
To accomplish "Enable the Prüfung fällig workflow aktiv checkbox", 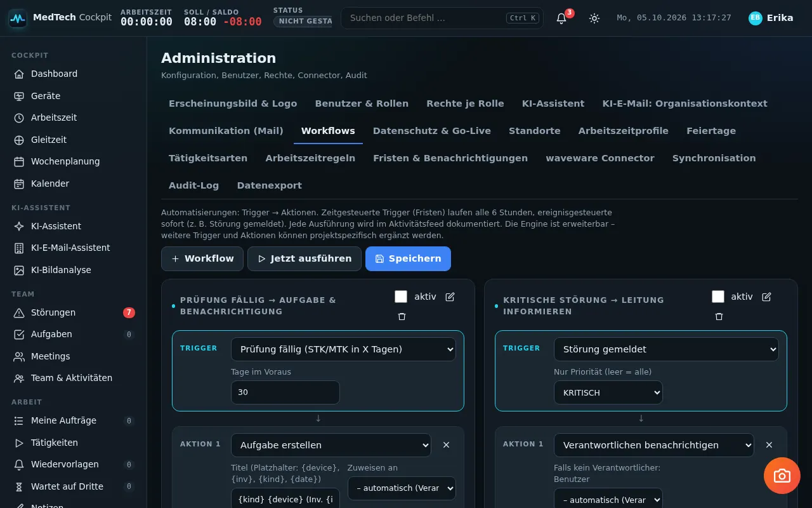I will point(401,297).
